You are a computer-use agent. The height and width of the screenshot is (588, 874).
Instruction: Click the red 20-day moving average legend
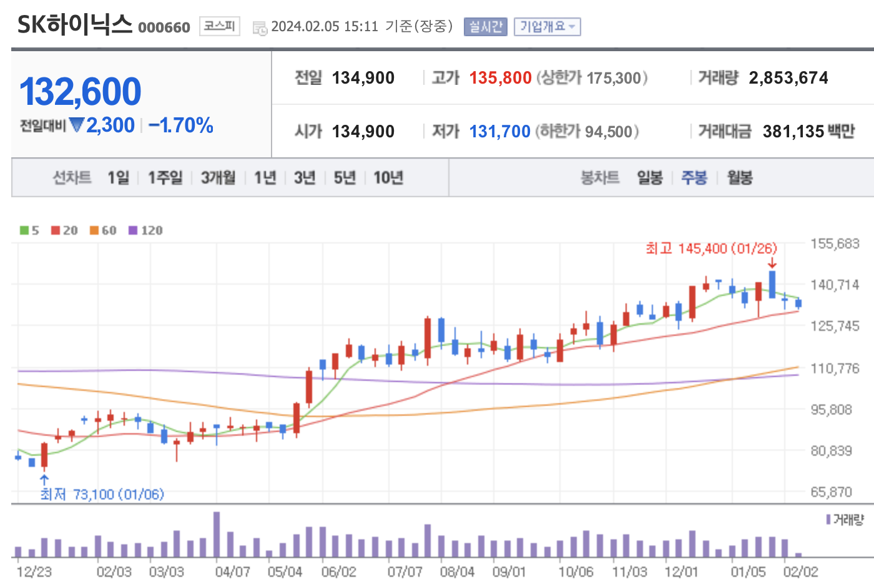pos(64,230)
